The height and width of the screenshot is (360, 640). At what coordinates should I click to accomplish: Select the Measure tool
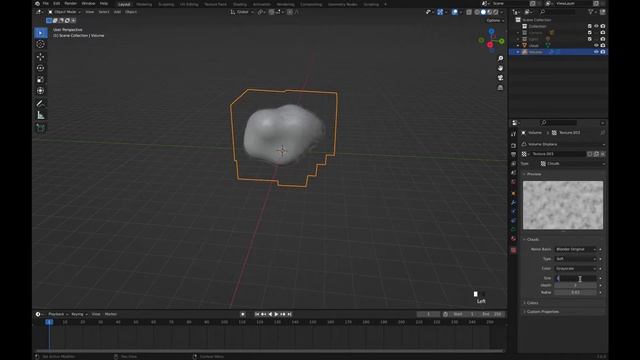40,116
